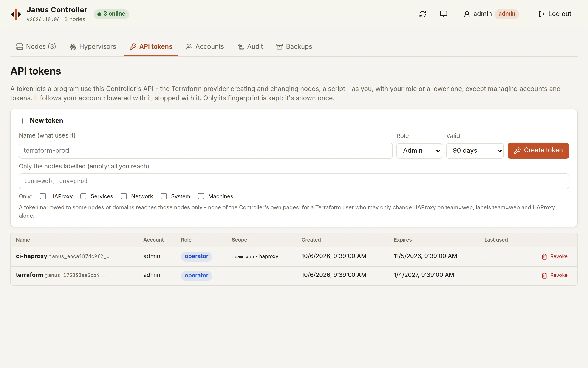588x368 pixels.
Task: Click the admin role badge in header
Action: click(x=507, y=14)
